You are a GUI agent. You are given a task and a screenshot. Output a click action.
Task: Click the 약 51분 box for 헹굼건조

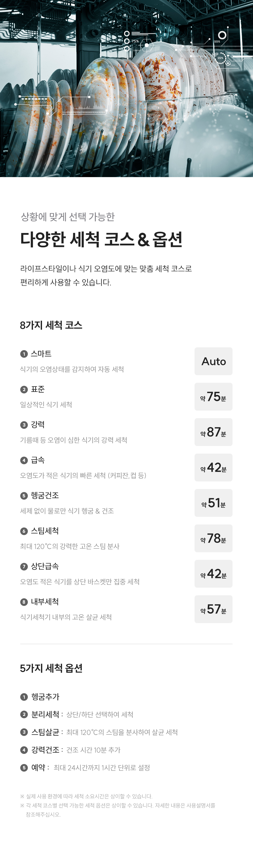213,503
